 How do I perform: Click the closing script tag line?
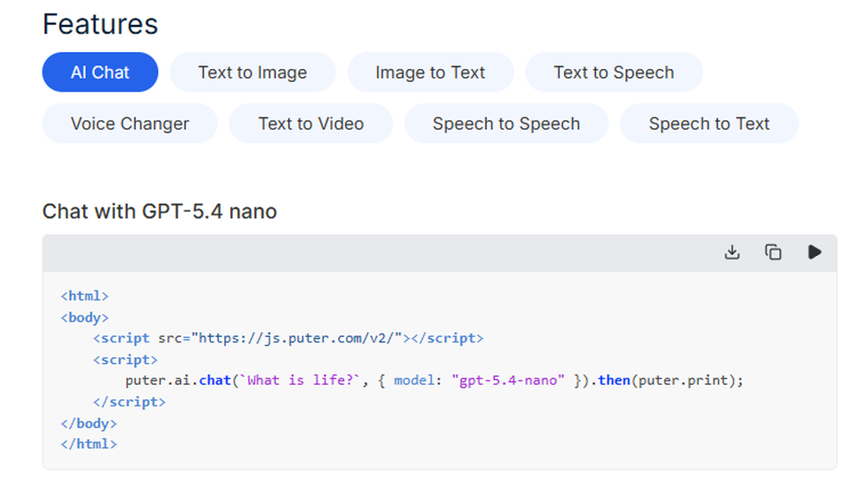click(129, 402)
